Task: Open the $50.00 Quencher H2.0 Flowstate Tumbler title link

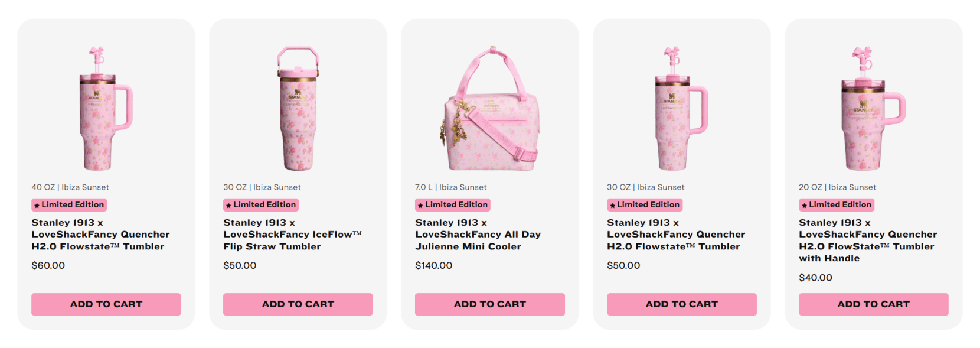Action: pyautogui.click(x=676, y=235)
